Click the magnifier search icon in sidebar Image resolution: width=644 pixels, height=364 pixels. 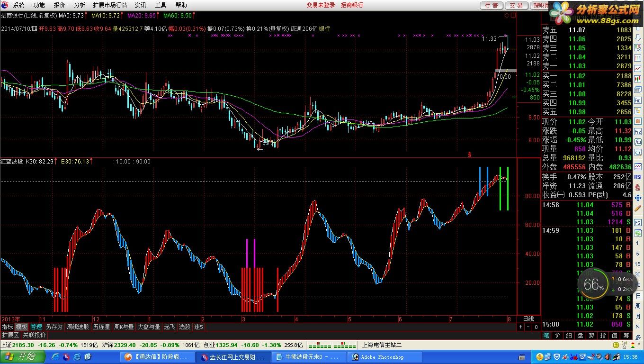pyautogui.click(x=637, y=152)
